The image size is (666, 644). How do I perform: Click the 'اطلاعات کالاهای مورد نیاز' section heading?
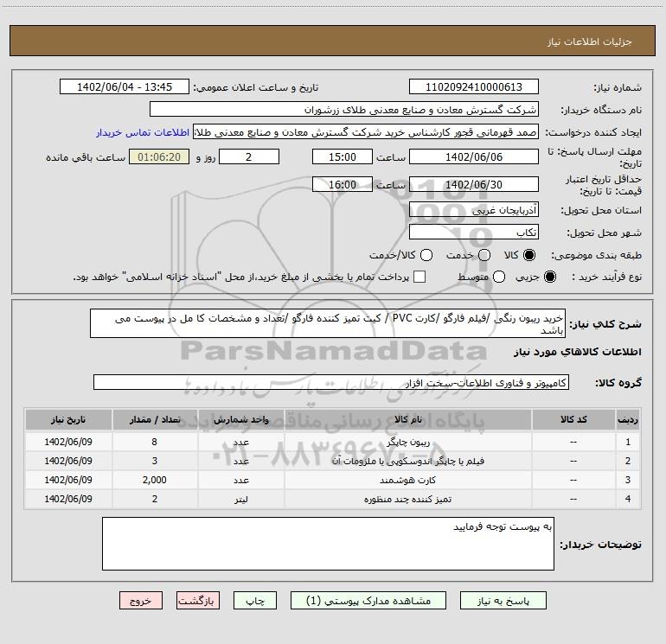tap(577, 352)
